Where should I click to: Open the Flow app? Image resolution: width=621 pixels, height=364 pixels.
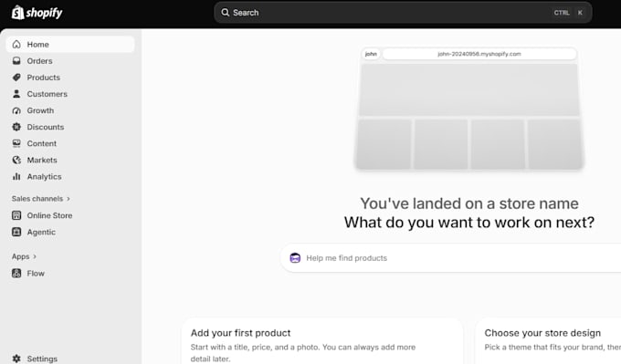[x=70, y=273]
